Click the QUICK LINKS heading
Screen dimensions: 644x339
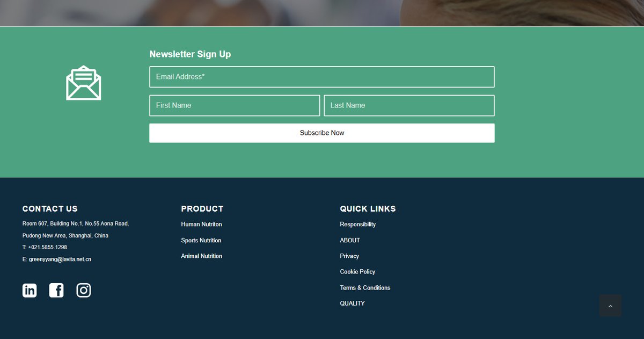tap(368, 209)
